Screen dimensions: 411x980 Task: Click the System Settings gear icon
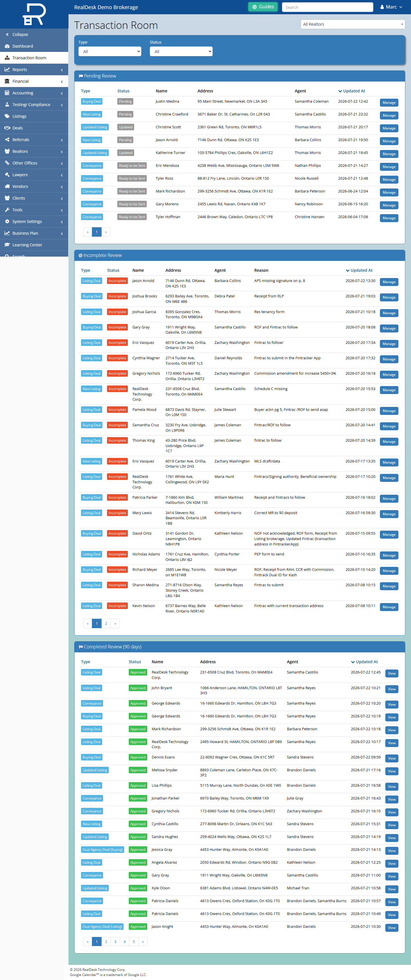coord(7,222)
